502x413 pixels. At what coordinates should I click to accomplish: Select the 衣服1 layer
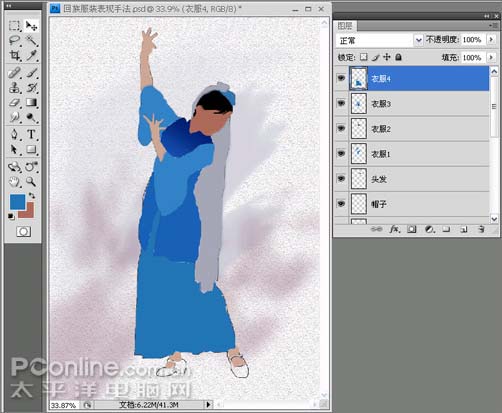click(x=419, y=154)
